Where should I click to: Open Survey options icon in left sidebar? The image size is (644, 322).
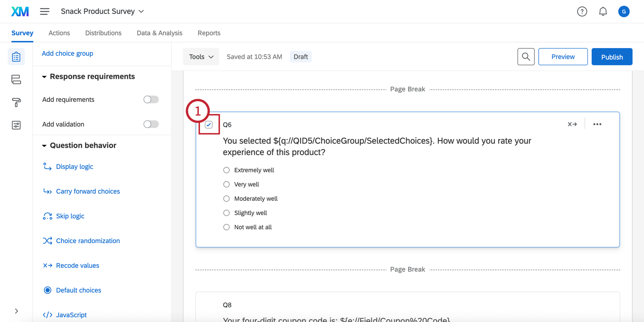click(16, 125)
